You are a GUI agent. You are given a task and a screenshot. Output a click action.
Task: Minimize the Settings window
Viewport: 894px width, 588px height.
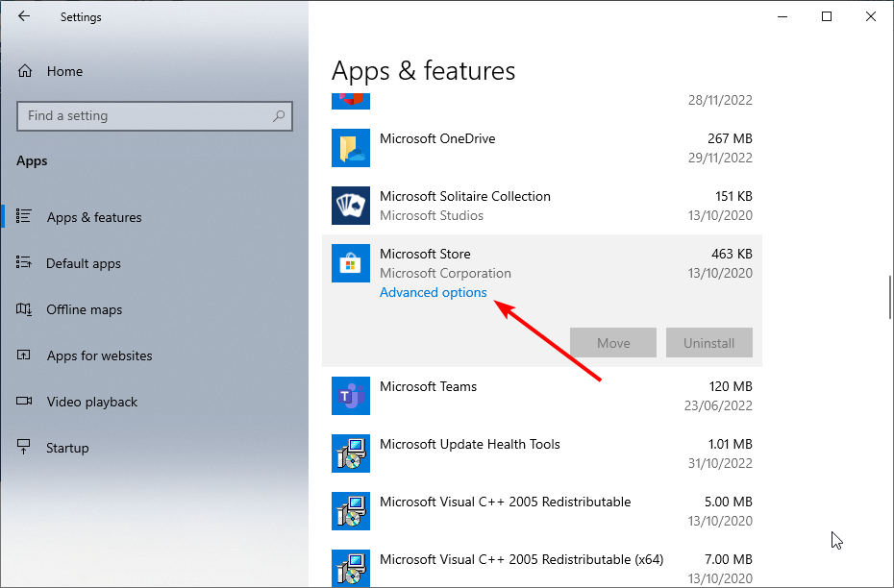click(782, 16)
